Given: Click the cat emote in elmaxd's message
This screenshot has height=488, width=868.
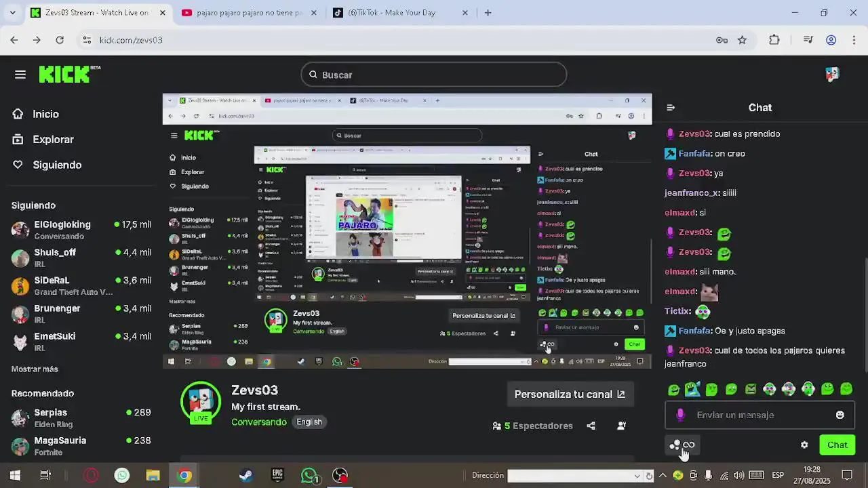Looking at the screenshot, I should [709, 291].
